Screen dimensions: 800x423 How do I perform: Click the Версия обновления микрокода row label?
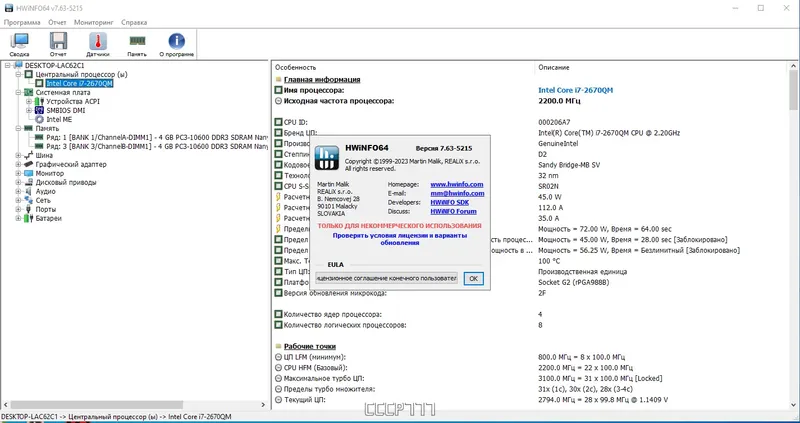coord(335,293)
